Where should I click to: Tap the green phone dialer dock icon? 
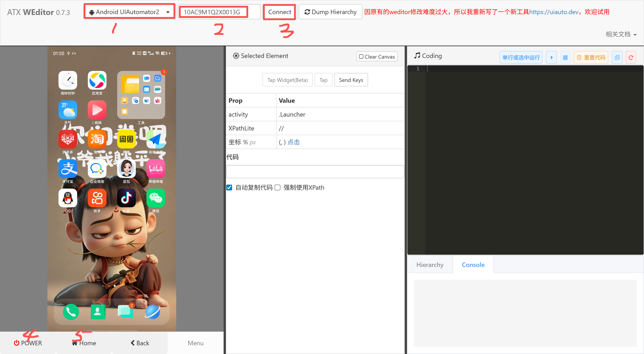(x=71, y=312)
